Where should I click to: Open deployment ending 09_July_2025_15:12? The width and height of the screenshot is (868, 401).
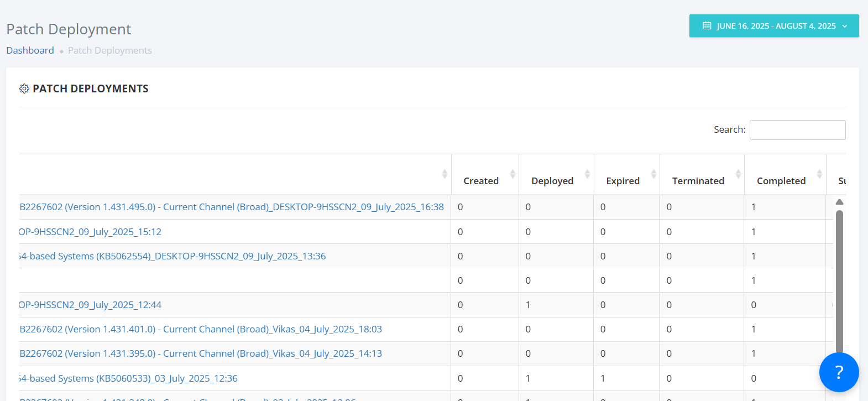point(90,232)
